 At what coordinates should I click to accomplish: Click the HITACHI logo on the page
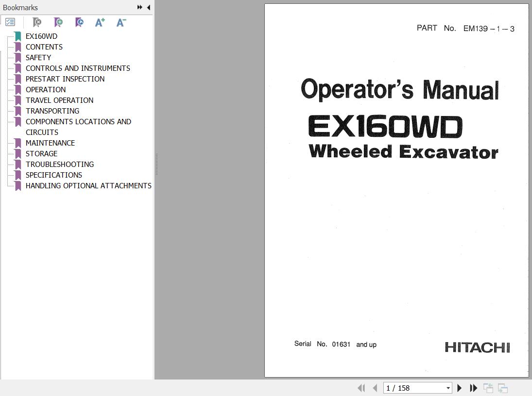click(477, 347)
